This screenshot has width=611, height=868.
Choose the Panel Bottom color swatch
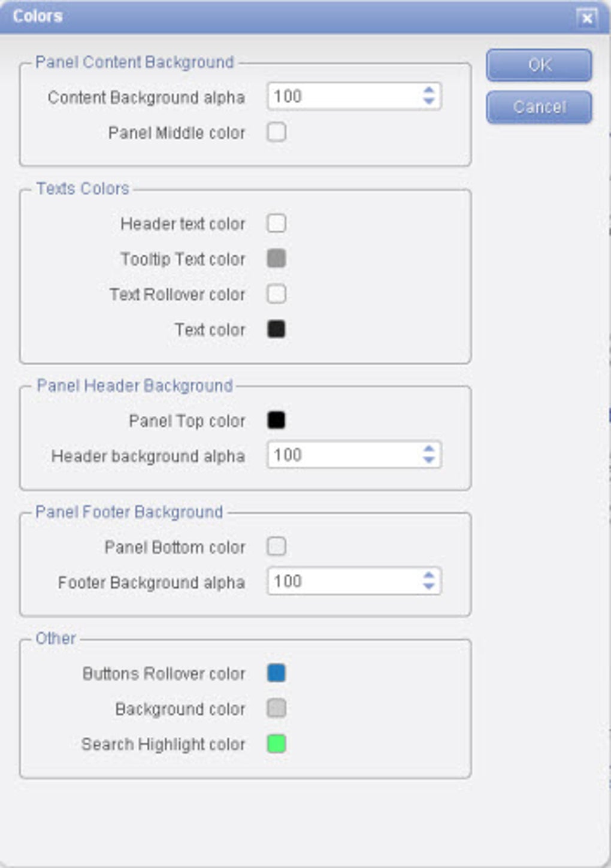pos(276,547)
